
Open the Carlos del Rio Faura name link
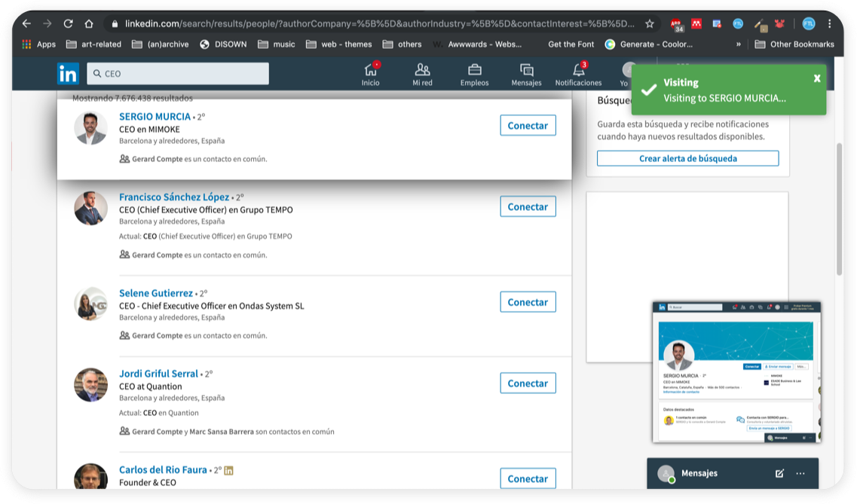(x=163, y=469)
